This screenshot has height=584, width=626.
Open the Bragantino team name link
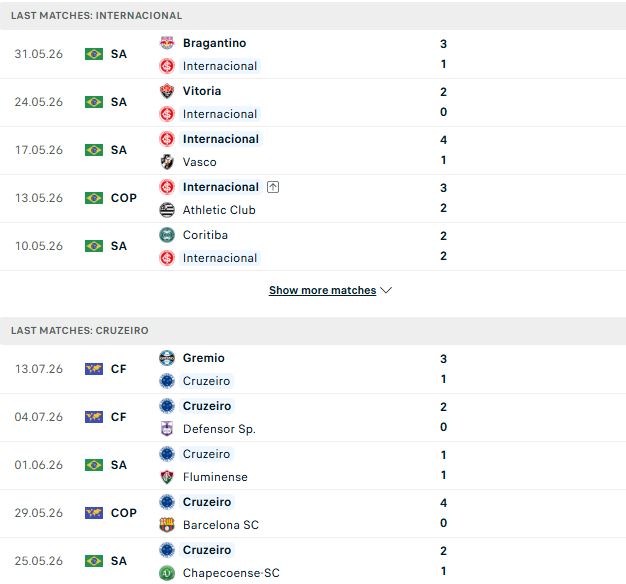pos(214,43)
